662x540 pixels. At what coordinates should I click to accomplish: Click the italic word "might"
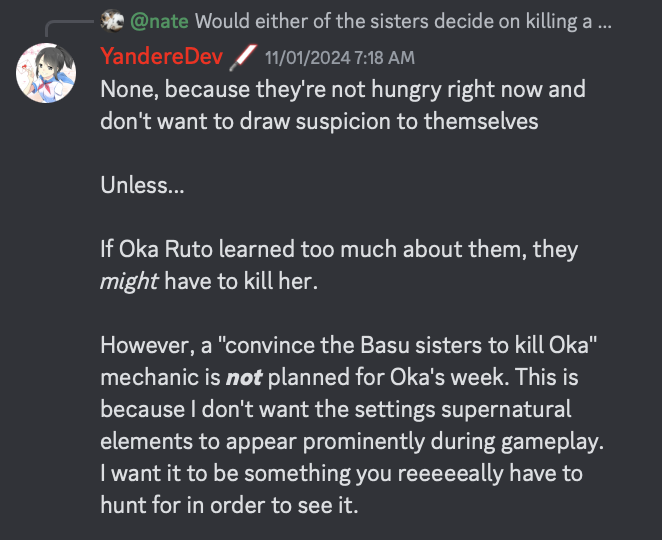point(129,282)
